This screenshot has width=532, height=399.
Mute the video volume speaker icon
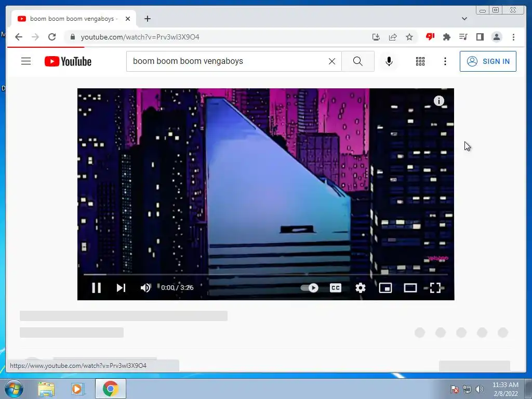click(x=145, y=288)
